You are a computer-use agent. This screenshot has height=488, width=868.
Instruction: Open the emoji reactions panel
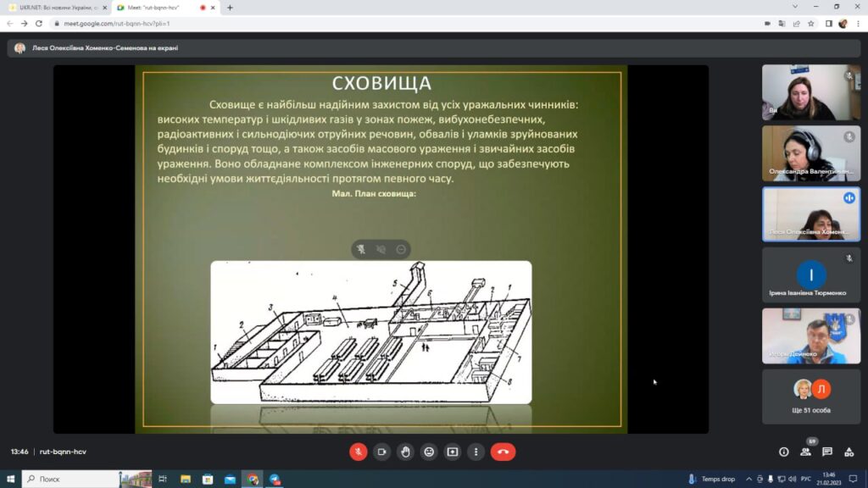click(x=430, y=452)
